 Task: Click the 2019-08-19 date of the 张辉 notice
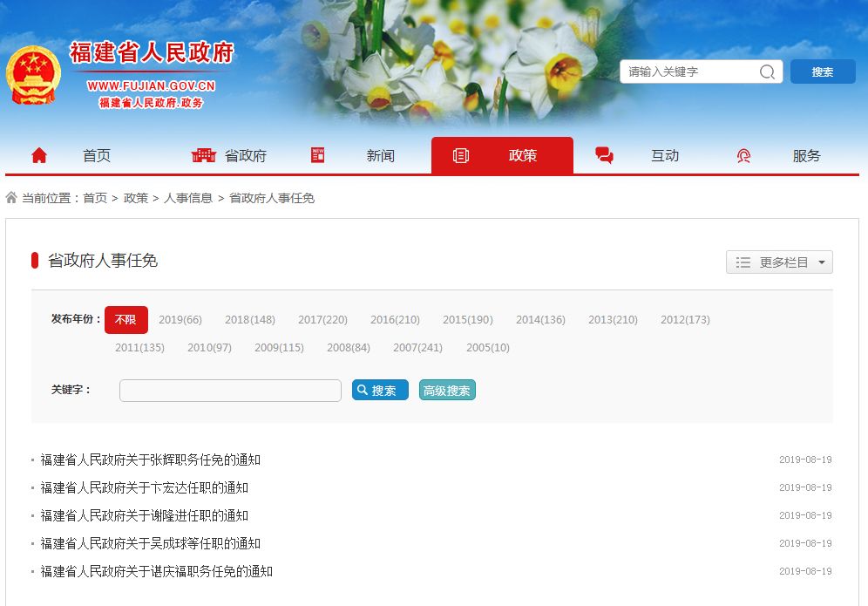click(805, 460)
